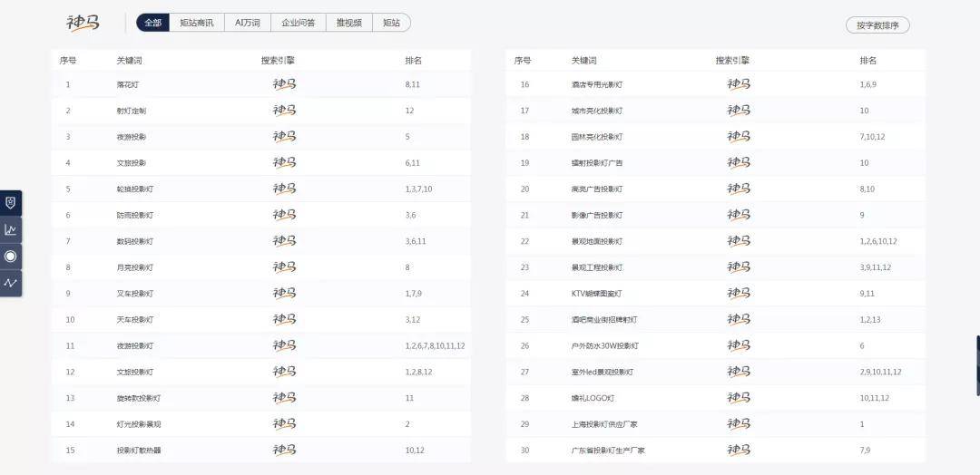Open the 推视频 tab

click(348, 23)
